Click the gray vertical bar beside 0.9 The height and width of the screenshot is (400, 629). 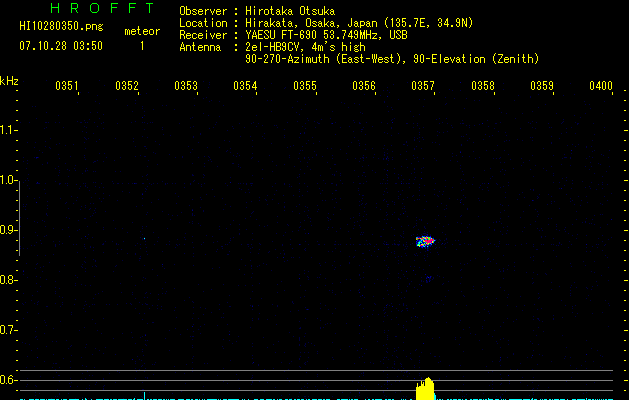pos(19,219)
